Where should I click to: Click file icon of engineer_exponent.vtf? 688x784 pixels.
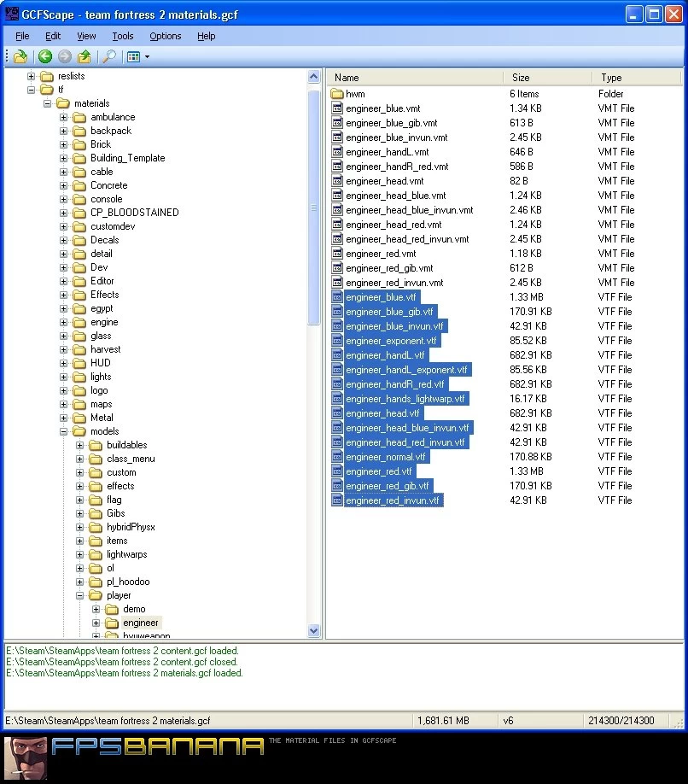pyautogui.click(x=337, y=341)
